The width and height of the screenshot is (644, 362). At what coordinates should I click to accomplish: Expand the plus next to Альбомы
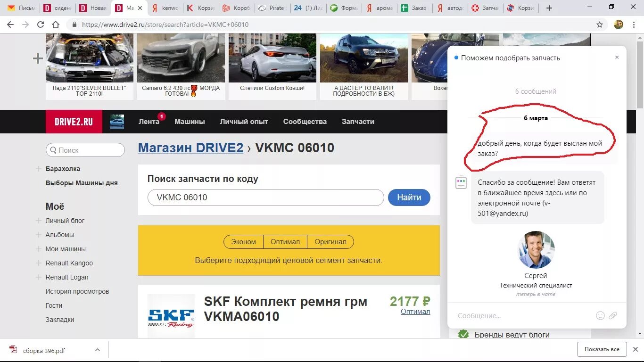[39, 235]
